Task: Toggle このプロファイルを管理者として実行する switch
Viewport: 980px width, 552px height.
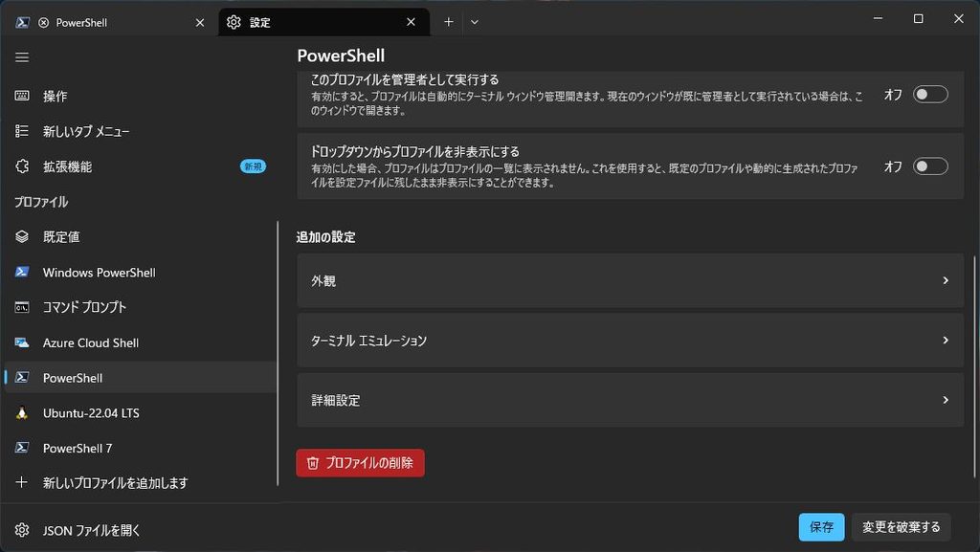Action: [x=930, y=95]
